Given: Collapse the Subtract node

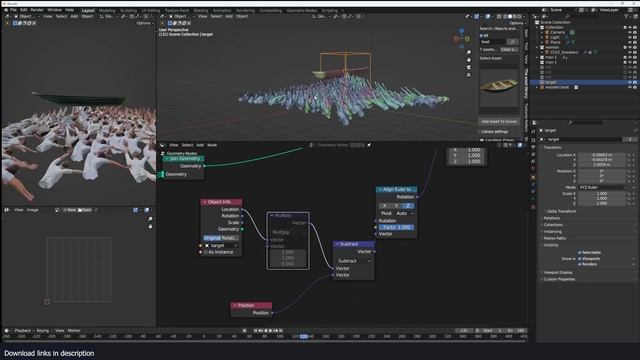Looking at the screenshot, I should (337, 244).
